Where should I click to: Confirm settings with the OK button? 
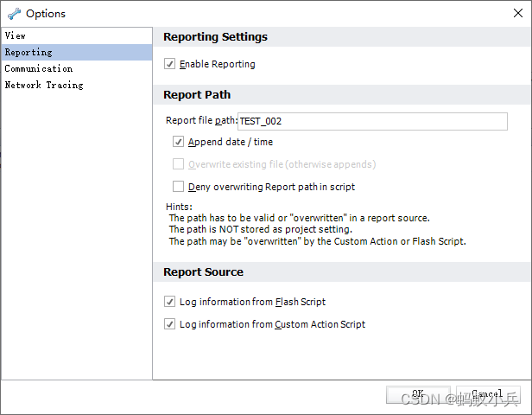pos(417,394)
